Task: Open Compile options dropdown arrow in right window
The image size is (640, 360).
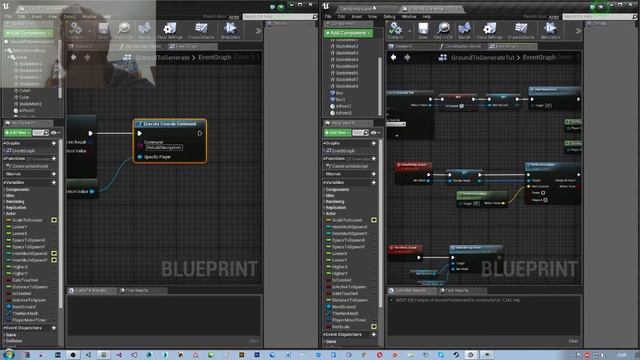Action: click(409, 30)
